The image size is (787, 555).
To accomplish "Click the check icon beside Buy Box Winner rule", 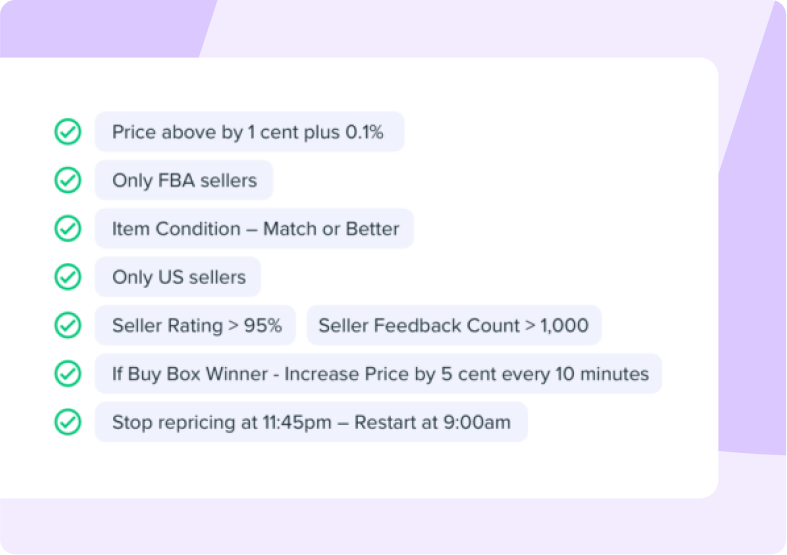I will tap(68, 374).
